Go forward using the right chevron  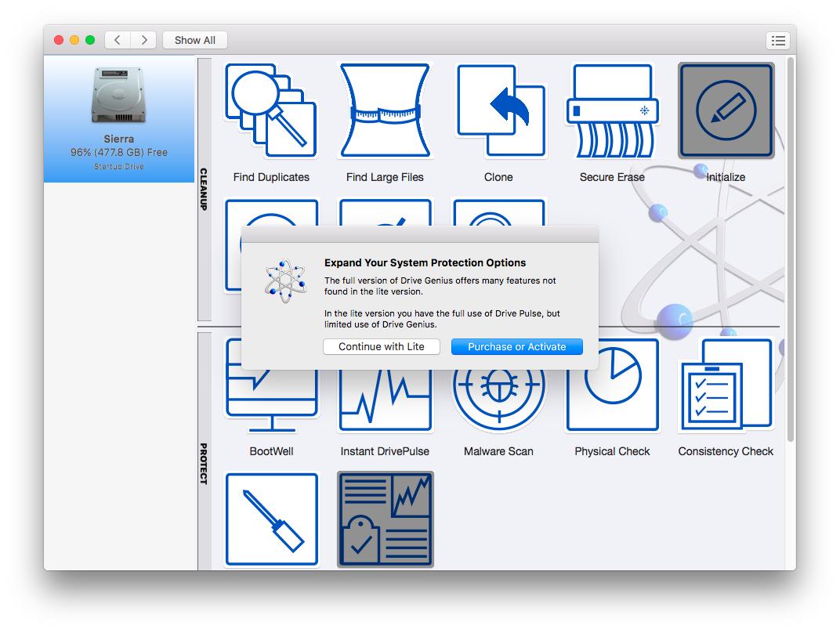[143, 40]
